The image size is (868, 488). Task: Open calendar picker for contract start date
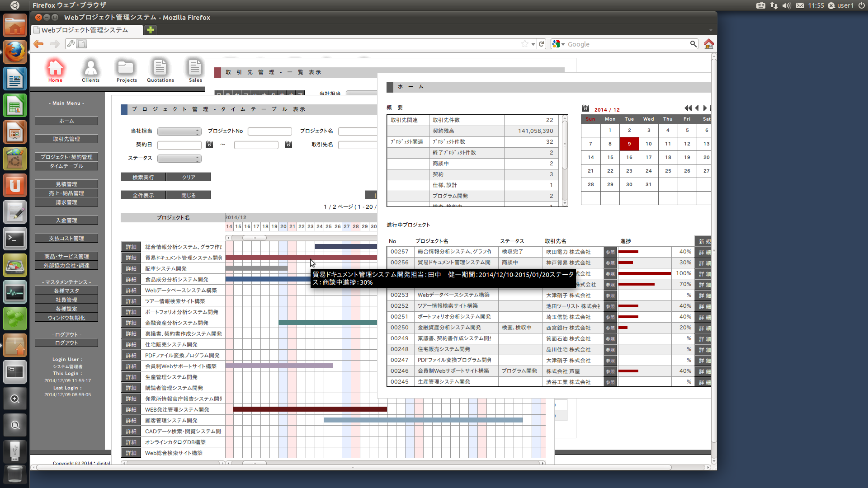(209, 145)
